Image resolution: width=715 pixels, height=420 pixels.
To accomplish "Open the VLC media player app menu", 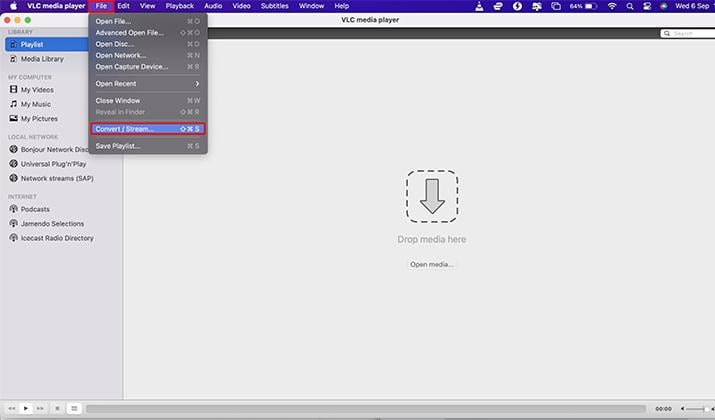I will [56, 6].
